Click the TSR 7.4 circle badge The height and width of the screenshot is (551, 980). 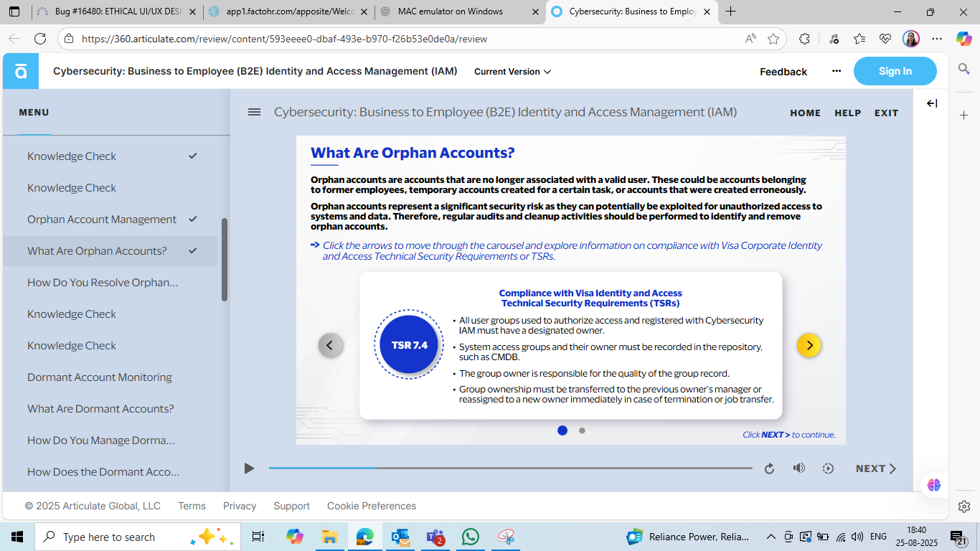409,345
